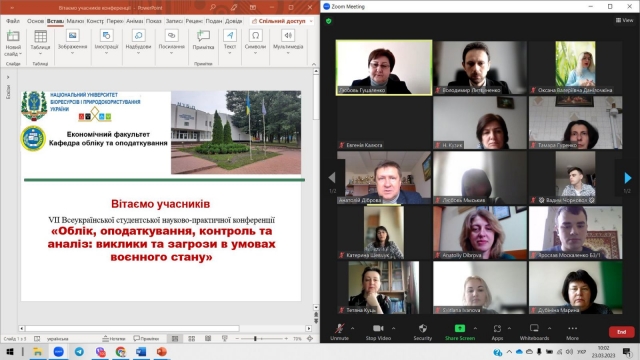Select the Текст text box icon
640x360 pixels.
tap(230, 36)
